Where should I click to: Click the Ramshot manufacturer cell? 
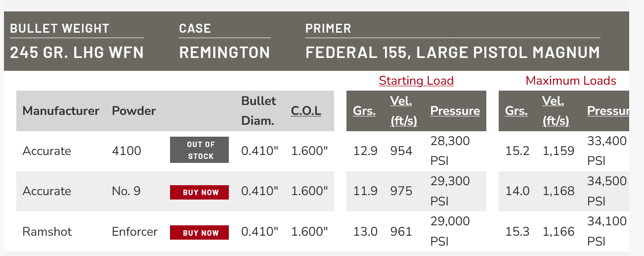tap(47, 231)
